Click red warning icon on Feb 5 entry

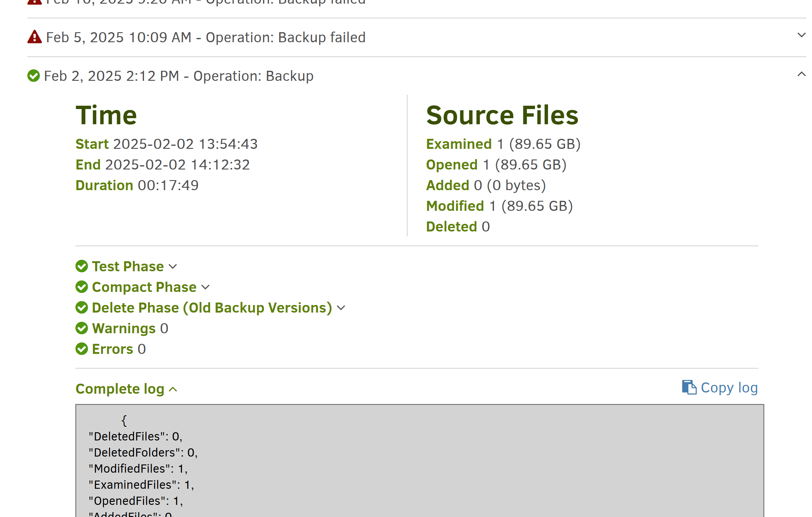click(x=34, y=37)
